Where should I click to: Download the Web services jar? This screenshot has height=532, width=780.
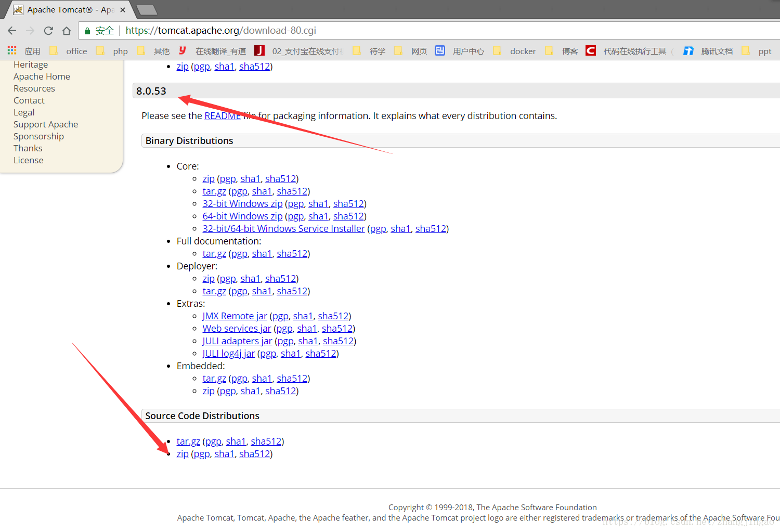[x=237, y=329]
